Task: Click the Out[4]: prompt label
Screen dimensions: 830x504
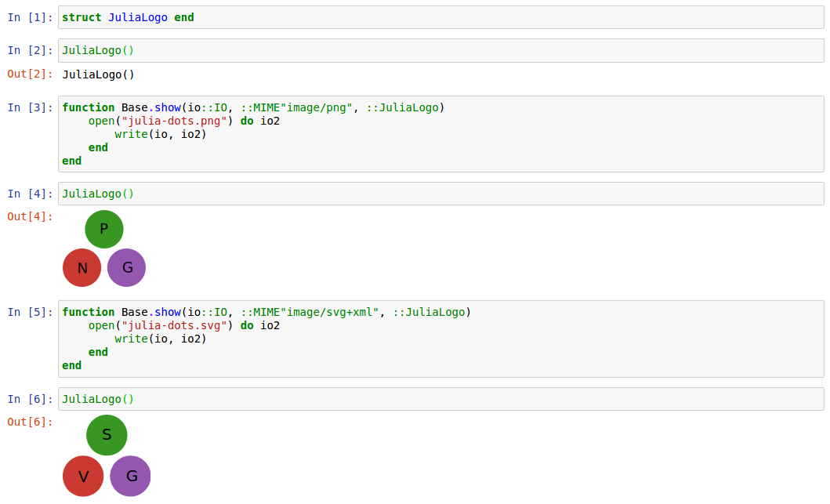Action: point(30,216)
